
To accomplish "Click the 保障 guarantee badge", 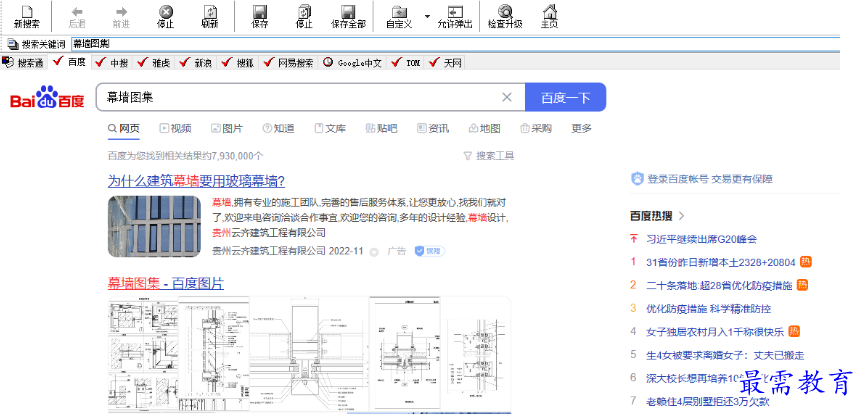I will tap(429, 251).
